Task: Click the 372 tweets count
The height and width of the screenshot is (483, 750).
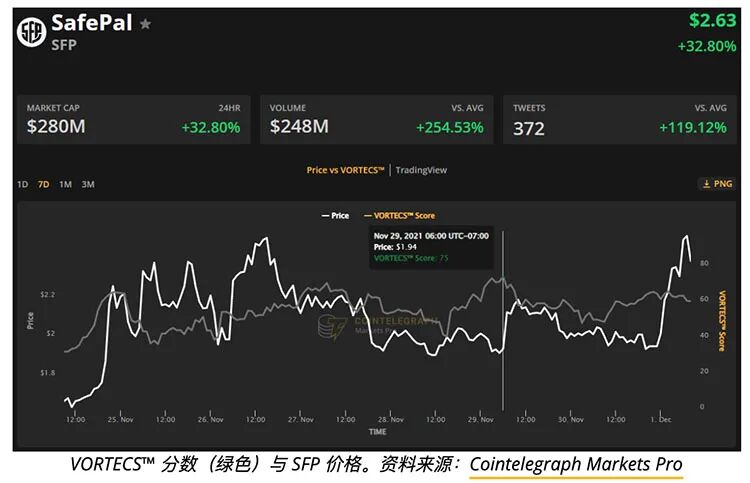Action: point(529,128)
